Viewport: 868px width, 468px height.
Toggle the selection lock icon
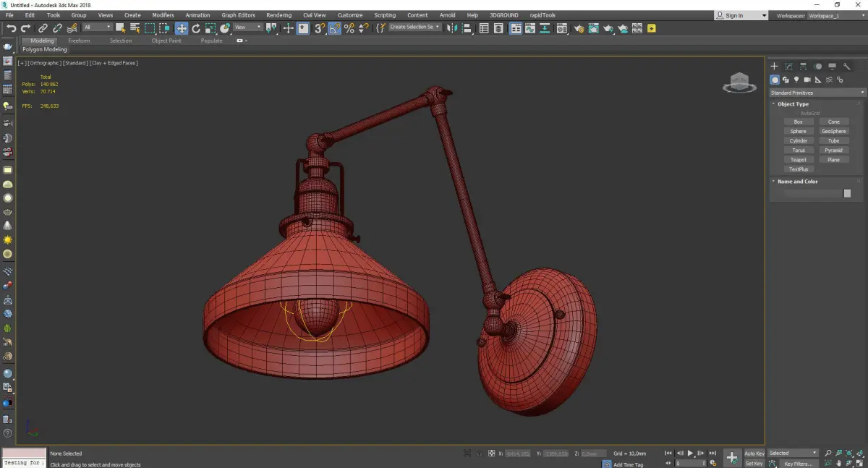pos(478,454)
